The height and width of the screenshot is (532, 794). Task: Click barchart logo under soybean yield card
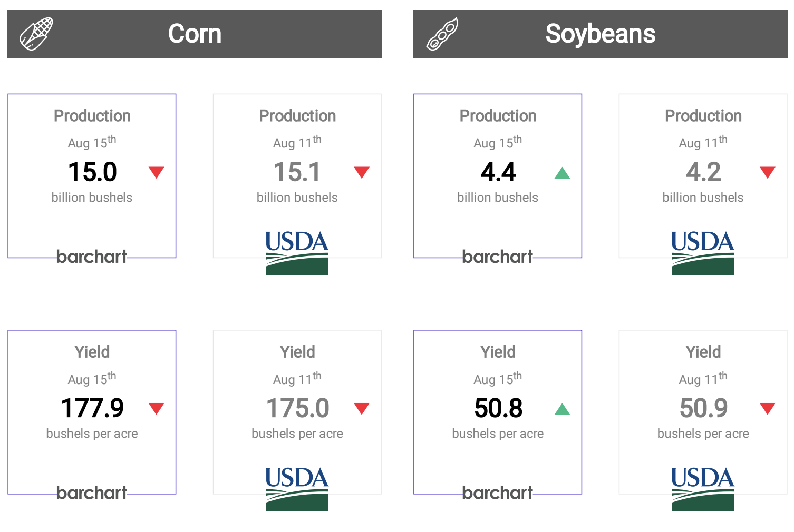498,492
